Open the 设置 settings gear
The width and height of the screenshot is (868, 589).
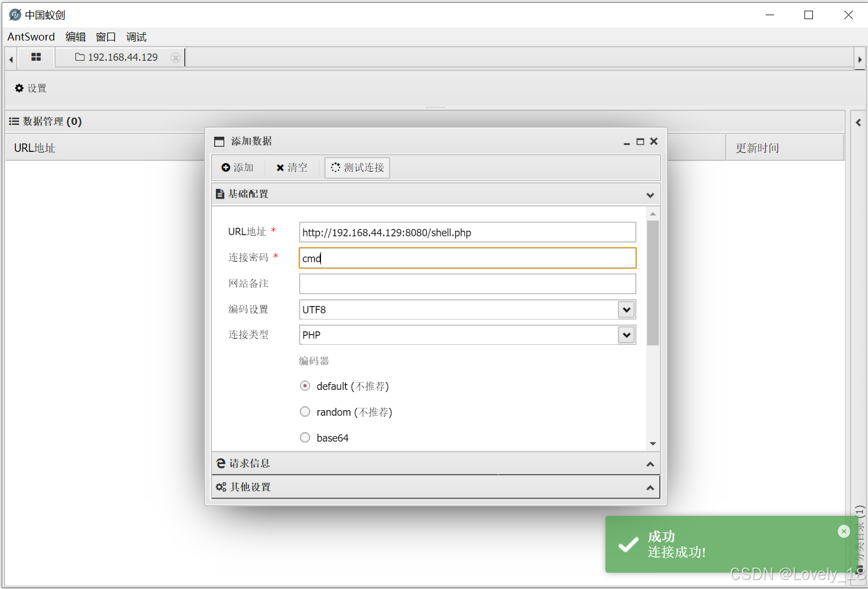coord(31,88)
